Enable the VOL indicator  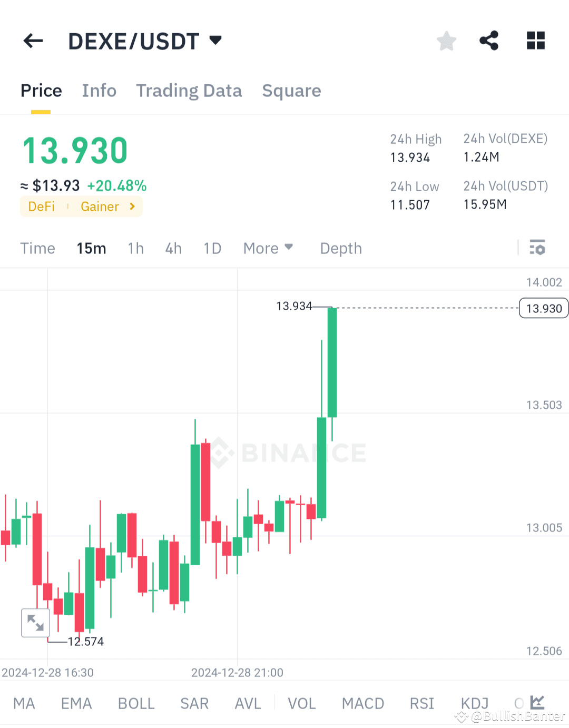(x=301, y=703)
